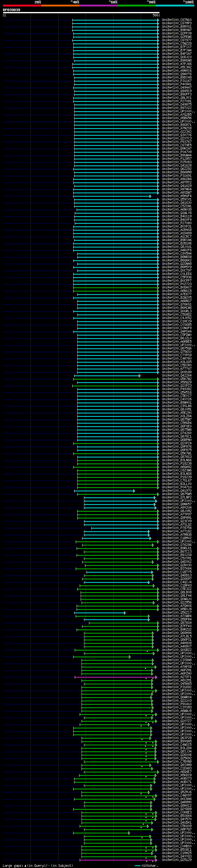Click the UniRef100_A7Q2B5 label

pos(176,115)
